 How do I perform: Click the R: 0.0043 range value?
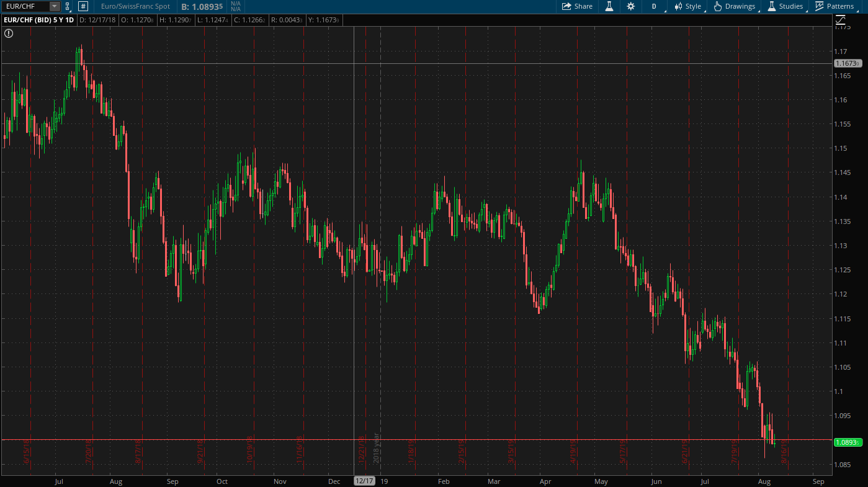[287, 20]
